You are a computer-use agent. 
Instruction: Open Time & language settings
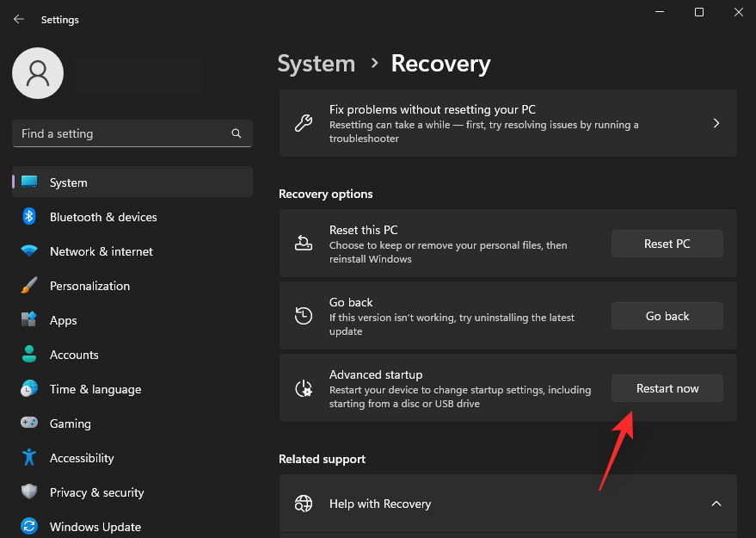pos(95,389)
